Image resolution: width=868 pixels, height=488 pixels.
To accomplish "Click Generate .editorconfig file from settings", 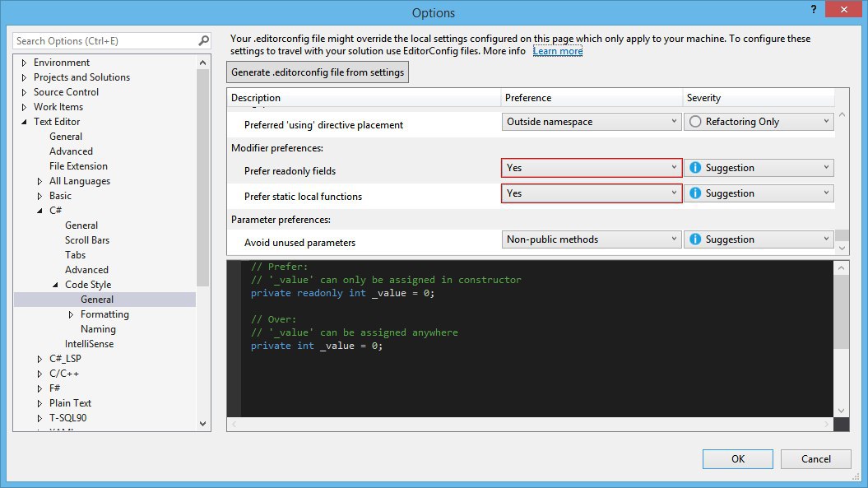I will click(x=318, y=72).
